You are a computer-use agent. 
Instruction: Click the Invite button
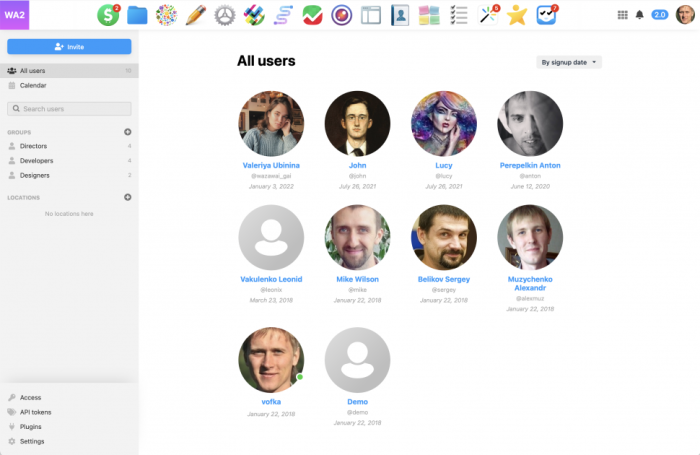(x=69, y=46)
